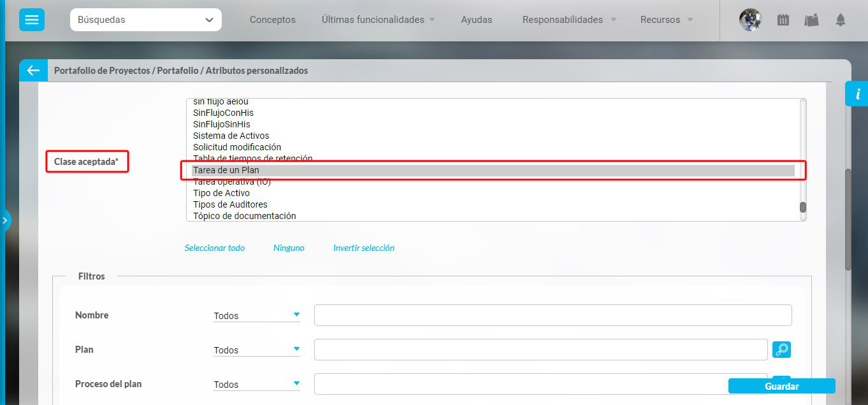This screenshot has width=868, height=405.
Task: Open the user profile avatar
Action: tap(750, 20)
